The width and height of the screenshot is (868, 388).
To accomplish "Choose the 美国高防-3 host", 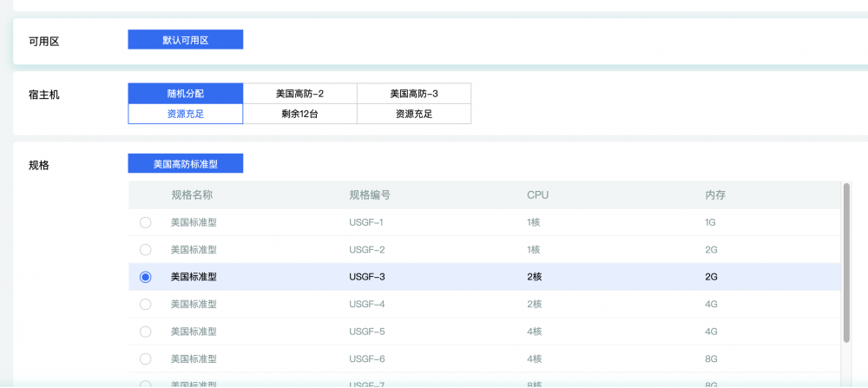I will tap(414, 94).
